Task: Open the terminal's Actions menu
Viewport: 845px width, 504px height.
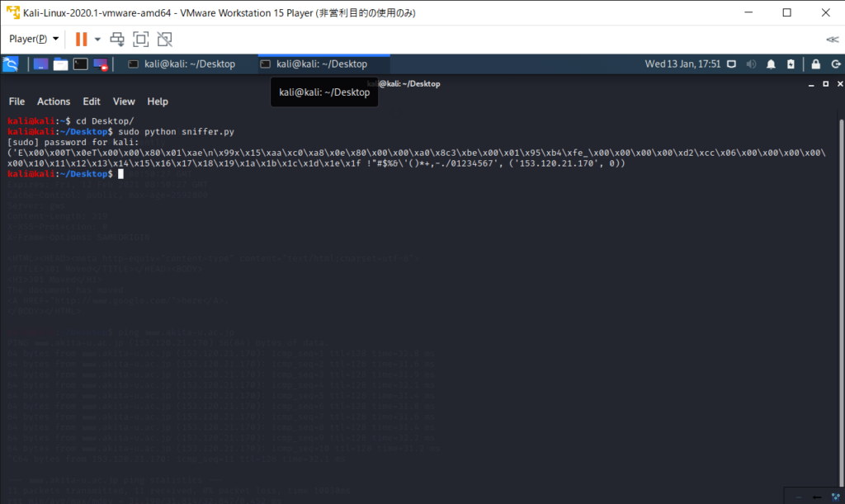Action: pyautogui.click(x=54, y=101)
